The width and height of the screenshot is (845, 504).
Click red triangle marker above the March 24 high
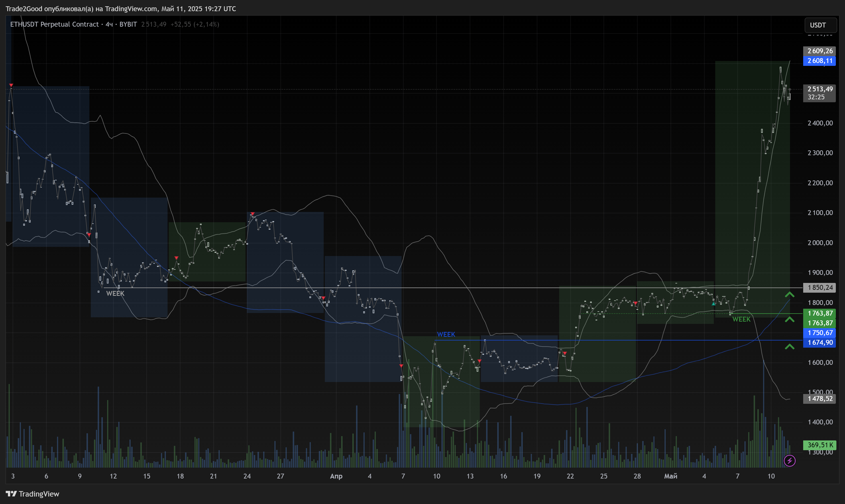(252, 214)
